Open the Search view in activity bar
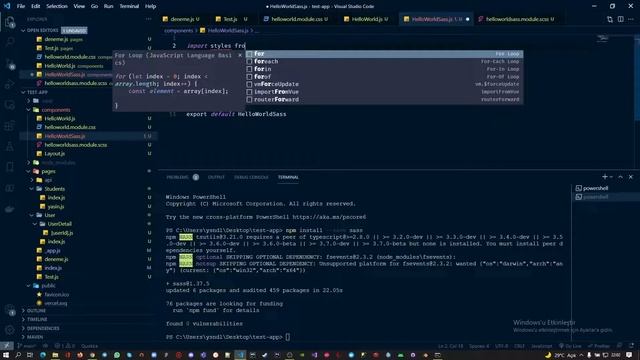 point(10,42)
